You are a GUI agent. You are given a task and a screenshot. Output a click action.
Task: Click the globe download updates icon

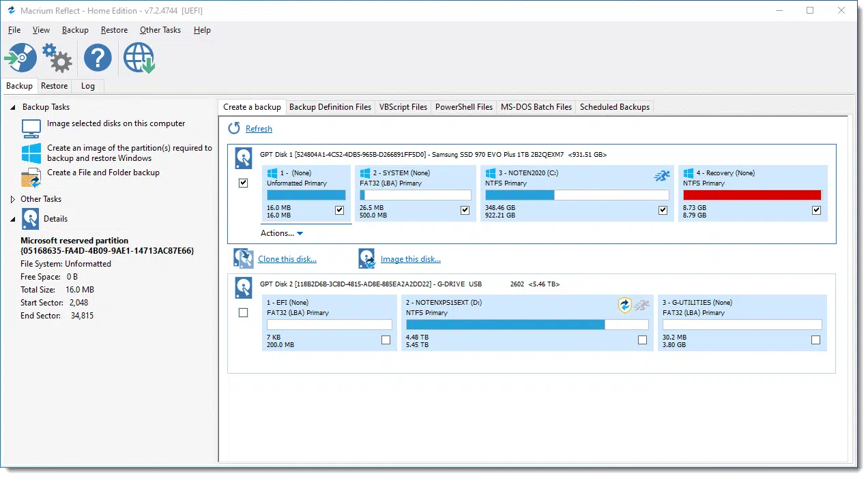[x=139, y=58]
